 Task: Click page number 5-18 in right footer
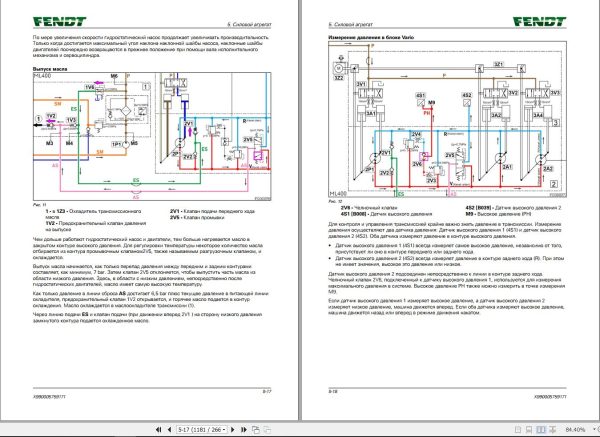333,391
